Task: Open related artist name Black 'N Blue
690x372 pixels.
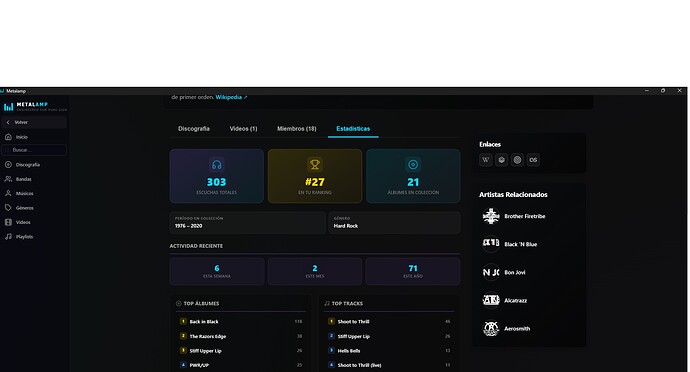Action: click(x=521, y=244)
